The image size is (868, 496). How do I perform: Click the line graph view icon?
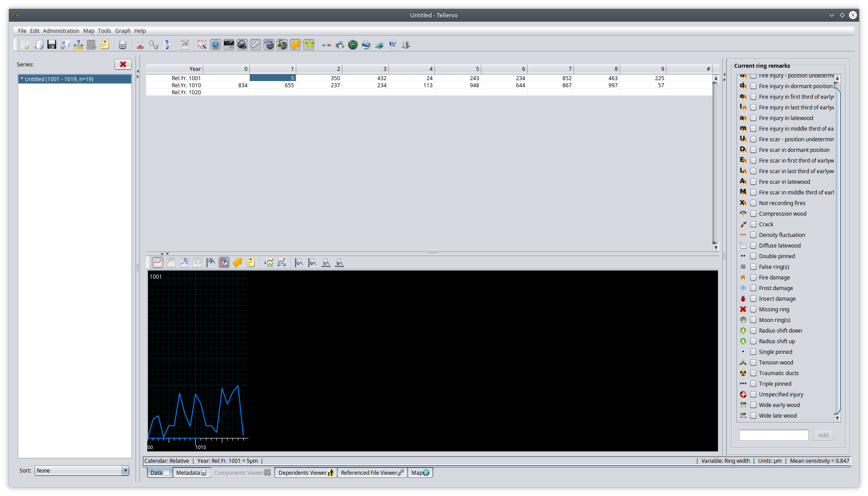[157, 262]
